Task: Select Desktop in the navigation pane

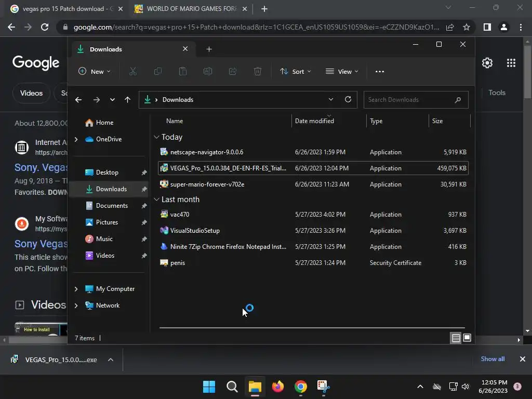Action: (107, 172)
